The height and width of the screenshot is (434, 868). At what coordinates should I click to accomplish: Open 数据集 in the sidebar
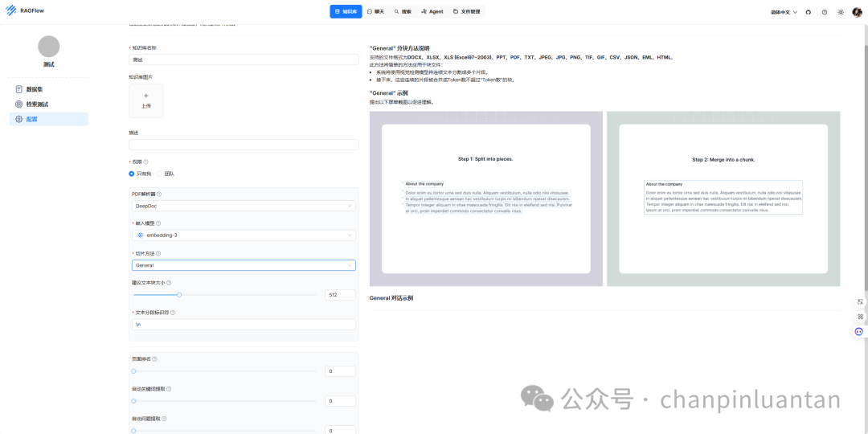click(x=49, y=89)
